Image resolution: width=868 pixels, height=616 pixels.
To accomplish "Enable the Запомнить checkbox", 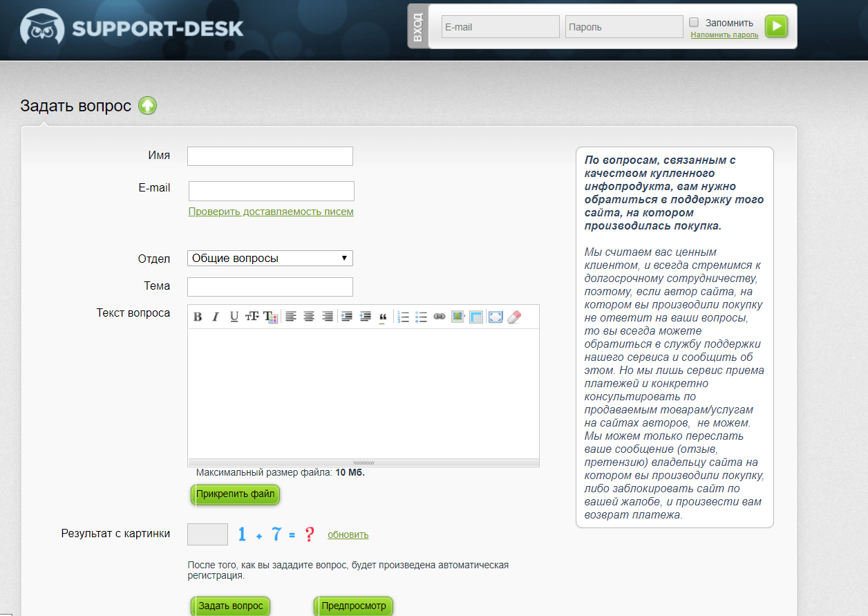I will coord(695,22).
